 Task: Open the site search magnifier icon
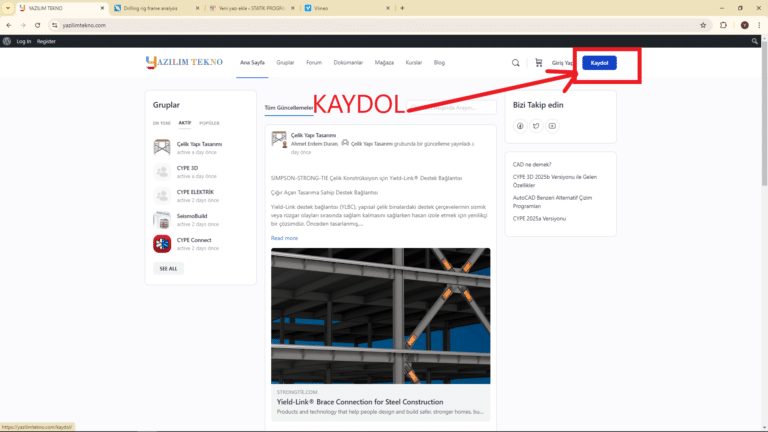[x=516, y=62]
